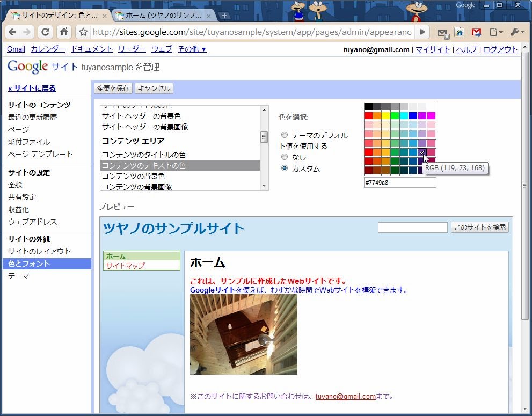
Task: Open the Gmail extension icon in toolbar
Action: (x=476, y=32)
